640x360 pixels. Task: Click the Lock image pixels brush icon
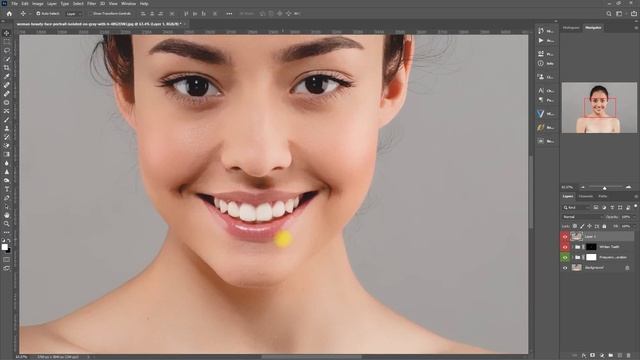582,226
